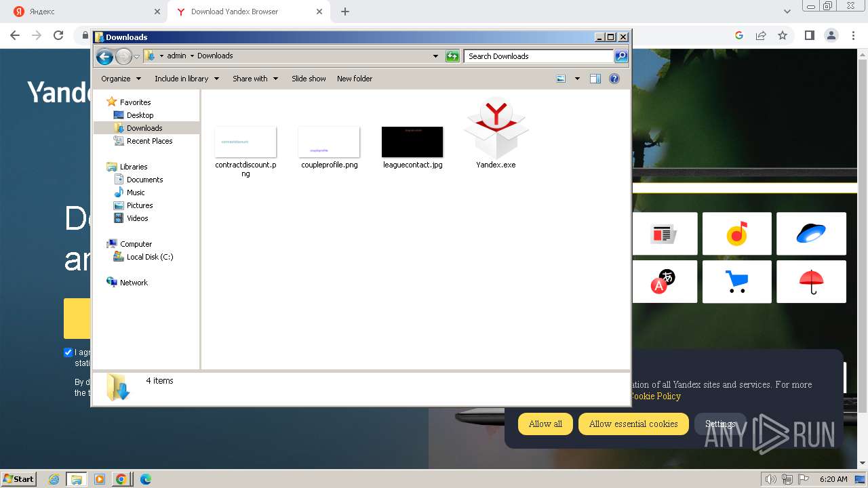
Task: Open Include in library menu
Action: pos(186,79)
